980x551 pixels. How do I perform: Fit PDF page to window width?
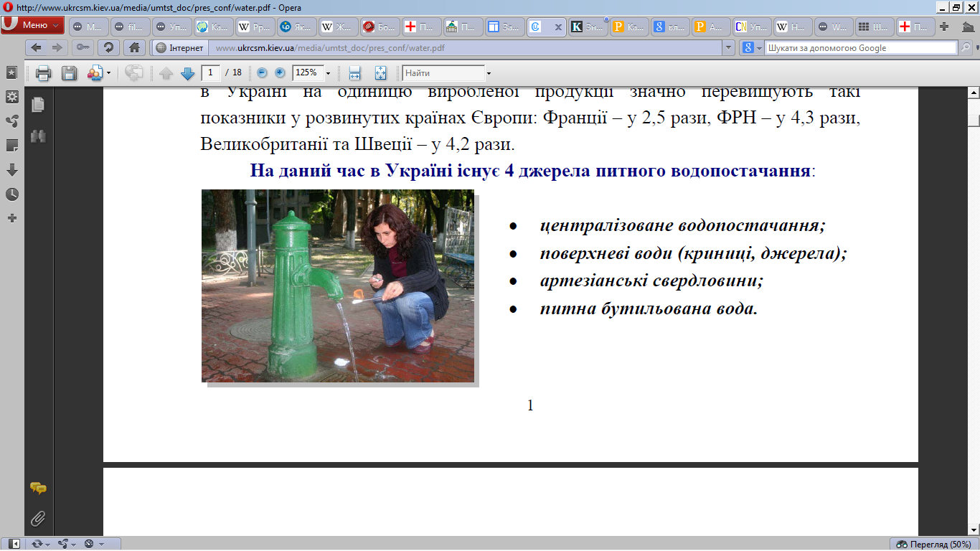354,73
